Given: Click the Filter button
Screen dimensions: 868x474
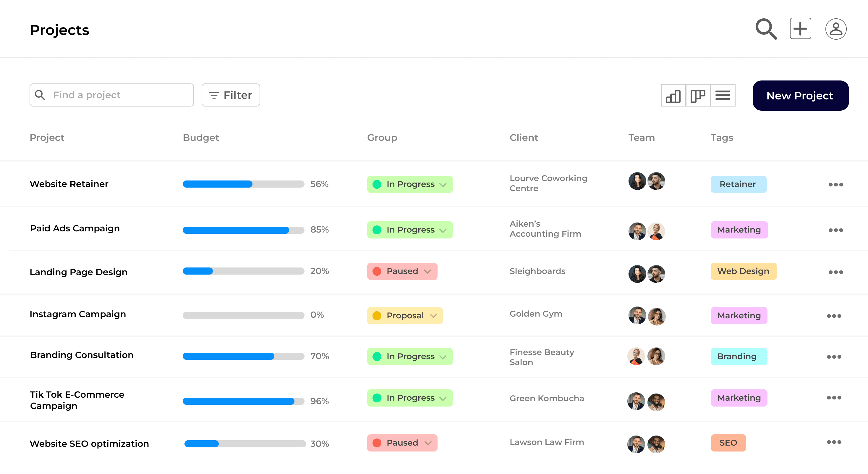Looking at the screenshot, I should click(x=231, y=95).
